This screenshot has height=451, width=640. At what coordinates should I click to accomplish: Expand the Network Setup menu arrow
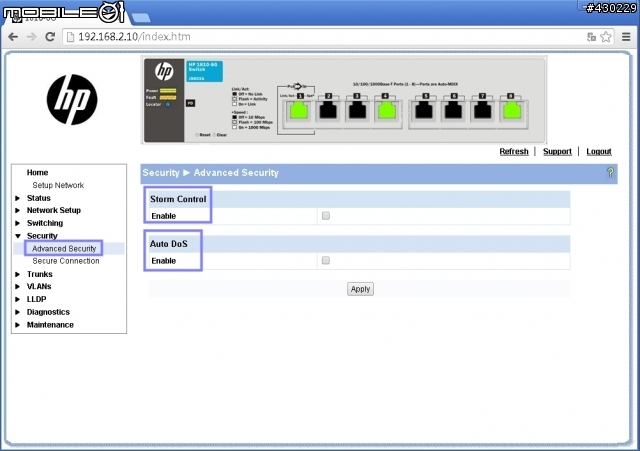[18, 211]
